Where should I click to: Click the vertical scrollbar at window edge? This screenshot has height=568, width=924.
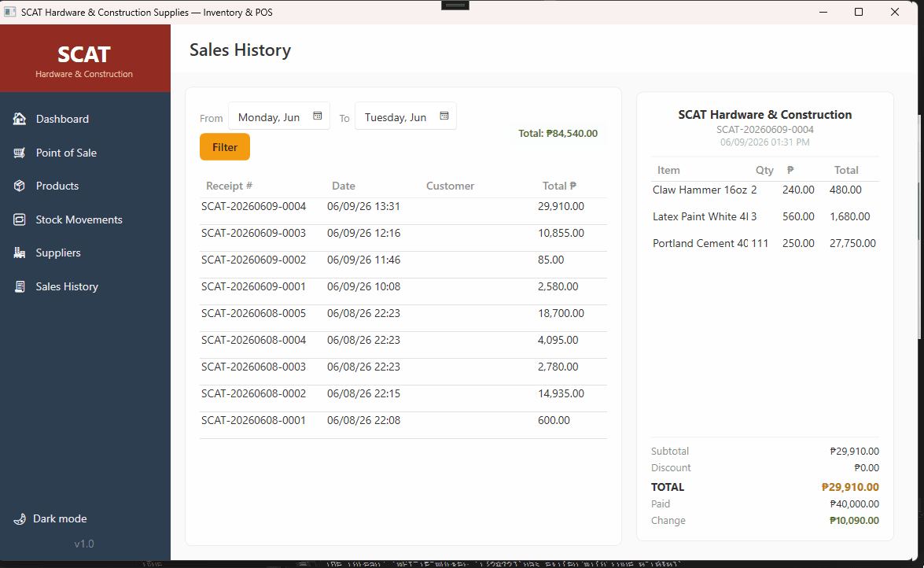(920, 227)
